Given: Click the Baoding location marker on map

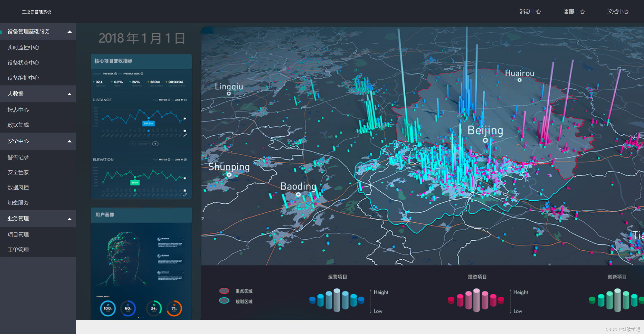Looking at the screenshot, I should point(298,194).
